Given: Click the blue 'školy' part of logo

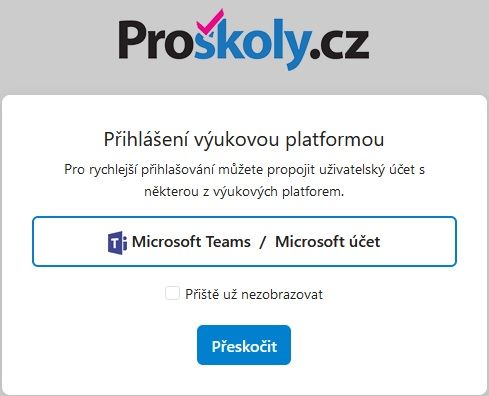Looking at the screenshot, I should [x=252, y=43].
